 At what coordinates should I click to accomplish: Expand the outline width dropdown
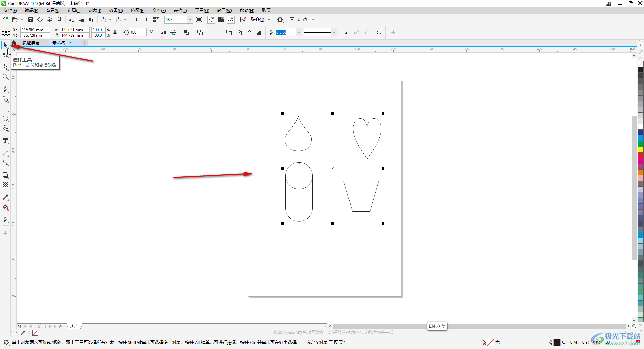(x=299, y=32)
